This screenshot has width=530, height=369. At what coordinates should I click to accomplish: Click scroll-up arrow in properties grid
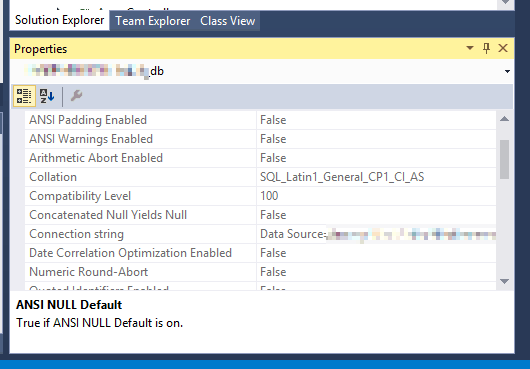[x=504, y=119]
